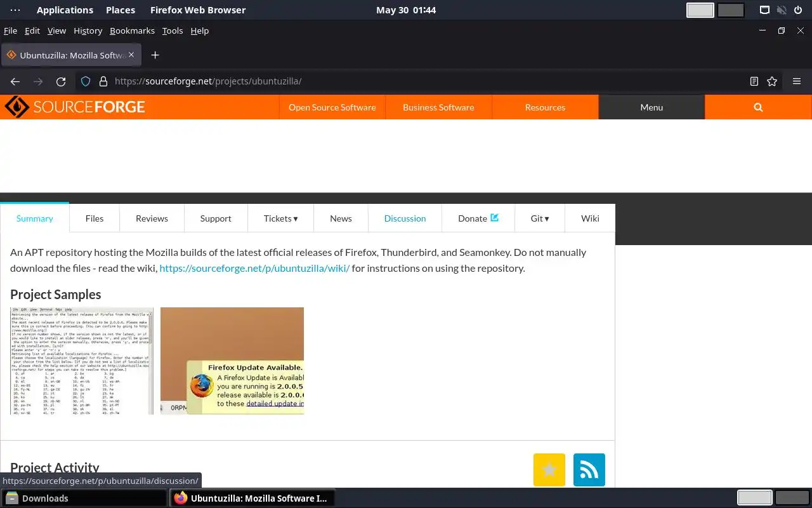Open Open Source Software navigation menu
Image resolution: width=812 pixels, height=508 pixels.
pos(332,107)
